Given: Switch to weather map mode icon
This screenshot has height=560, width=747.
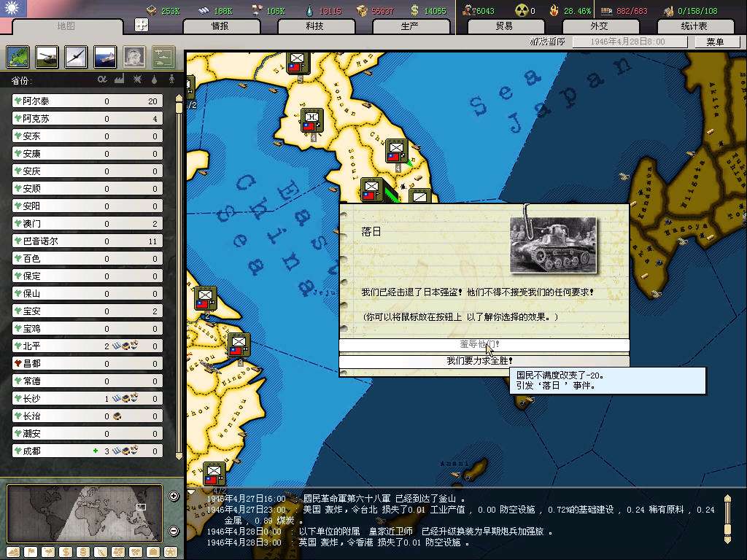Looking at the screenshot, I should click(x=48, y=553).
